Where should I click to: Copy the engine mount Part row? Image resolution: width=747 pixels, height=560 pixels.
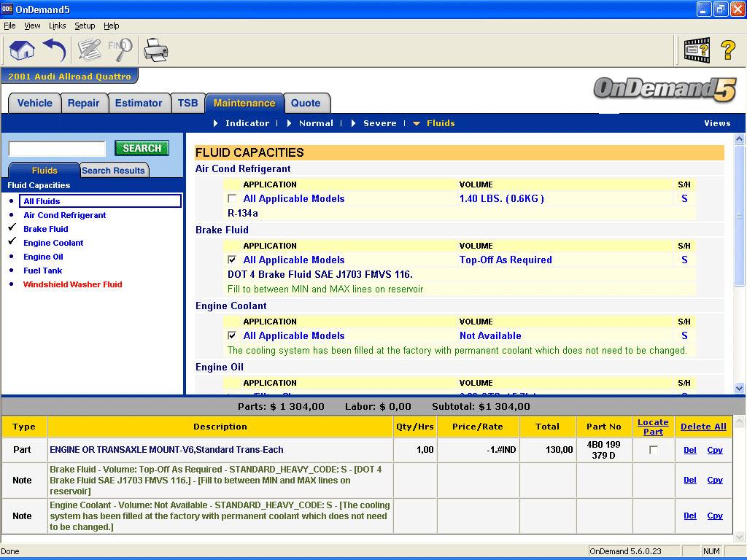pos(715,450)
